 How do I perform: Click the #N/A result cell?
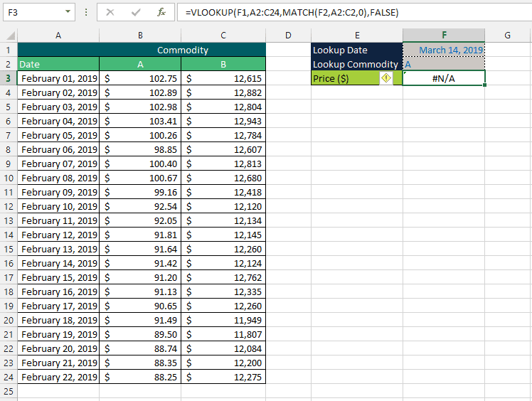(x=444, y=78)
